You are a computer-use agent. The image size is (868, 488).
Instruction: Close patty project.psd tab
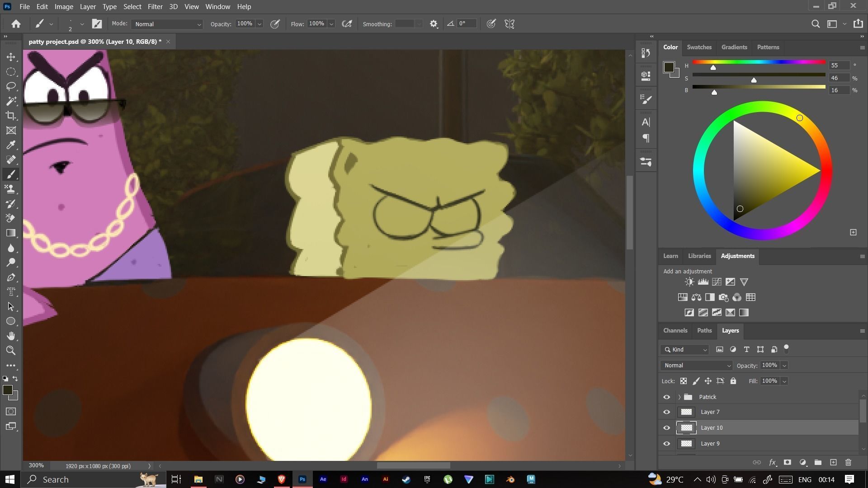168,42
